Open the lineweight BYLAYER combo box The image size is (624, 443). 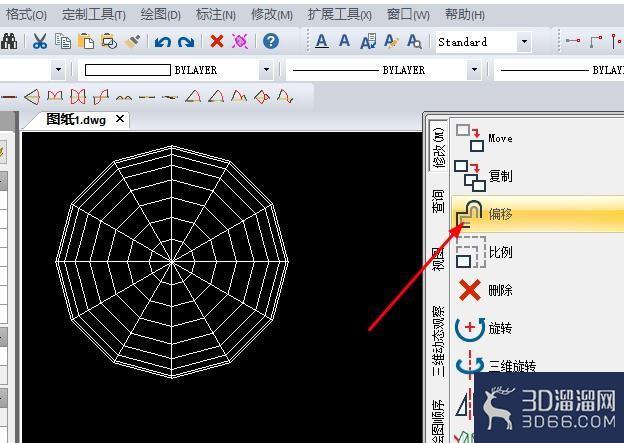[559, 70]
